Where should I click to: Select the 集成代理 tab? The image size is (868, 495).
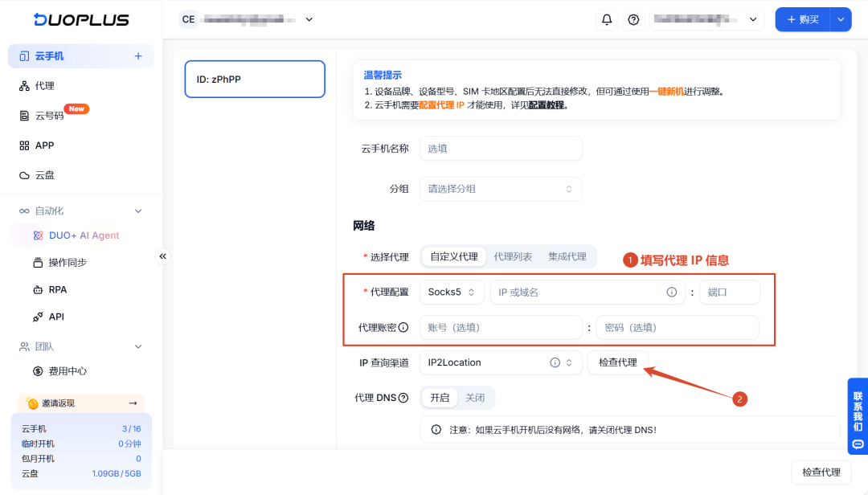coord(567,257)
